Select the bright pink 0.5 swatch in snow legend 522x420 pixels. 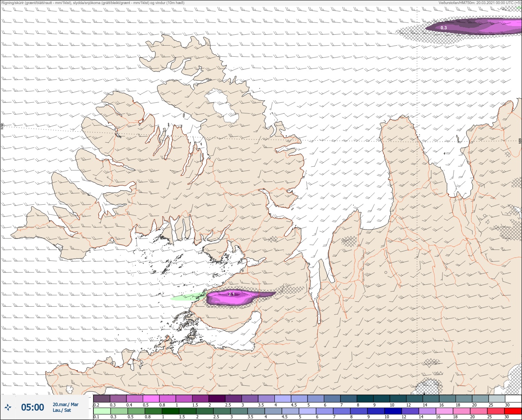[151, 398]
